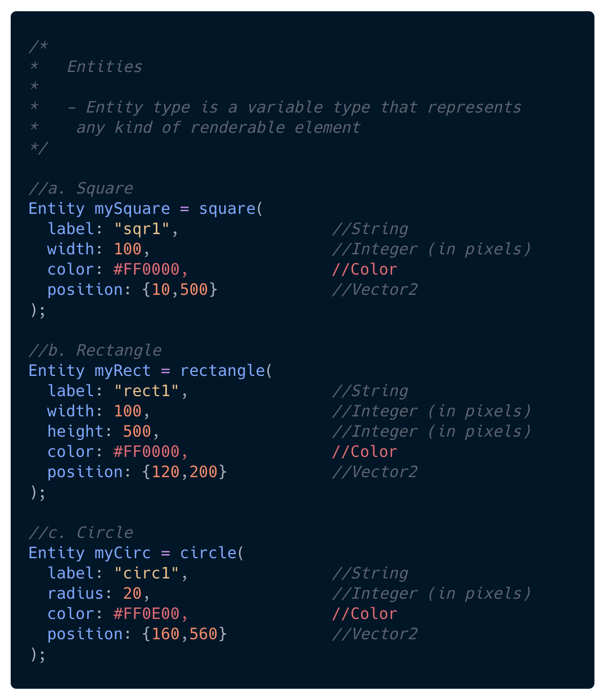Click the rectangle( function call

(226, 371)
